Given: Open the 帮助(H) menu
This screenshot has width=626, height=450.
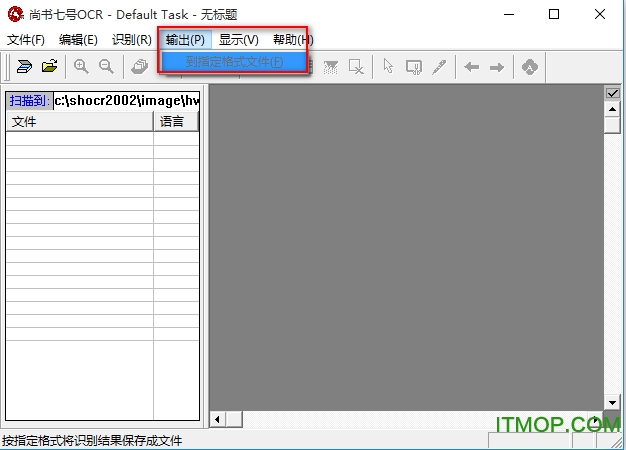Looking at the screenshot, I should coord(292,40).
